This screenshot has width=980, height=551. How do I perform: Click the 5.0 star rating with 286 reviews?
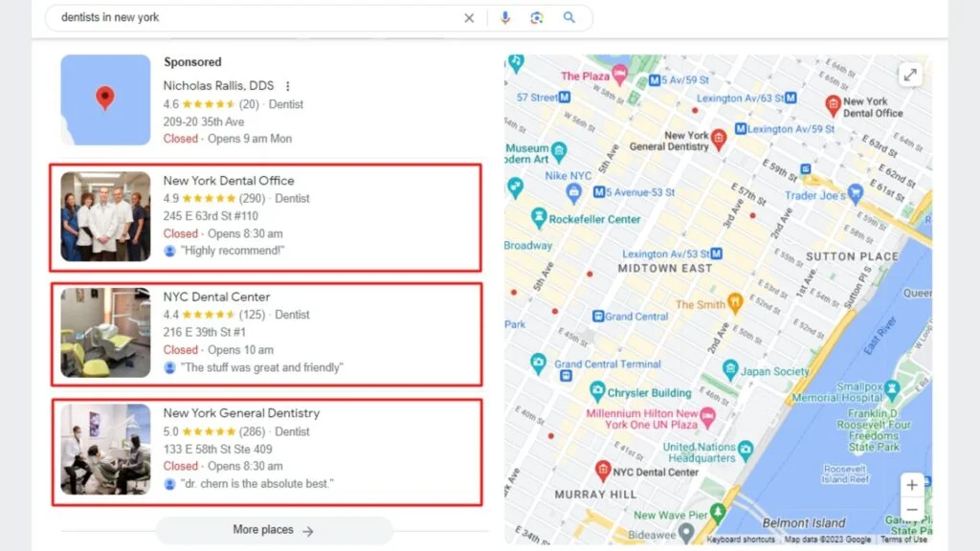213,431
